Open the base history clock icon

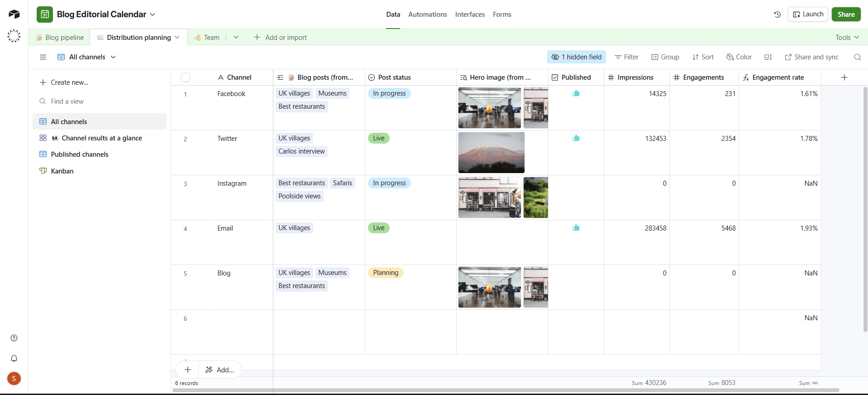coord(777,14)
